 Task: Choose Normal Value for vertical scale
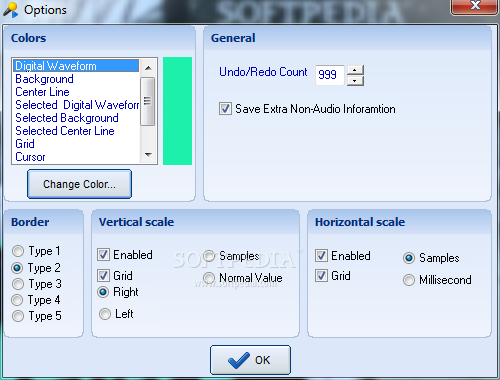(209, 278)
